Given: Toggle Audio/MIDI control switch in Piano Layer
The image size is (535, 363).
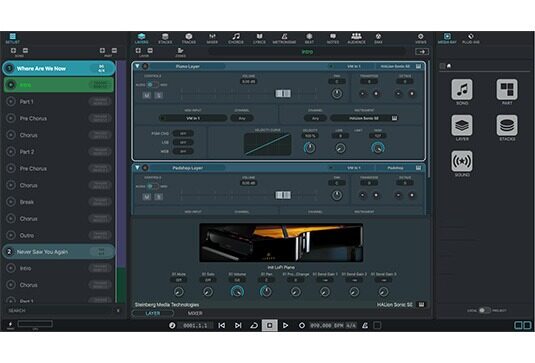Looking at the screenshot, I should pos(152,85).
